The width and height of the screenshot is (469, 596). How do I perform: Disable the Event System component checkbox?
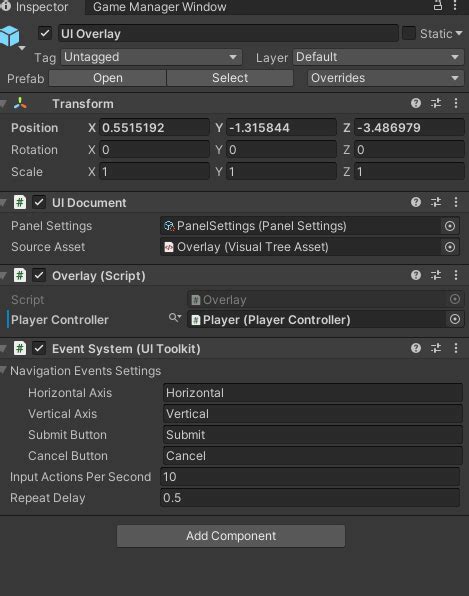pos(39,348)
